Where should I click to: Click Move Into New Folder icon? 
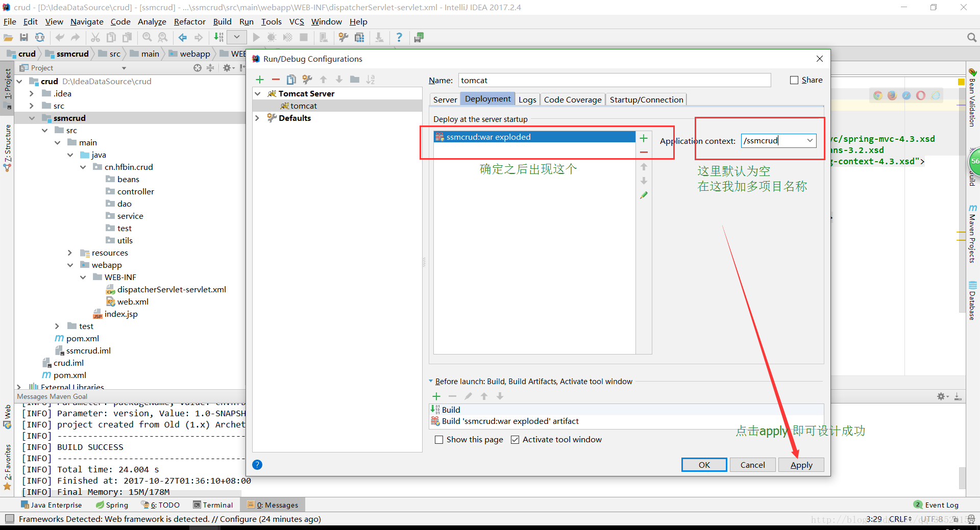355,80
